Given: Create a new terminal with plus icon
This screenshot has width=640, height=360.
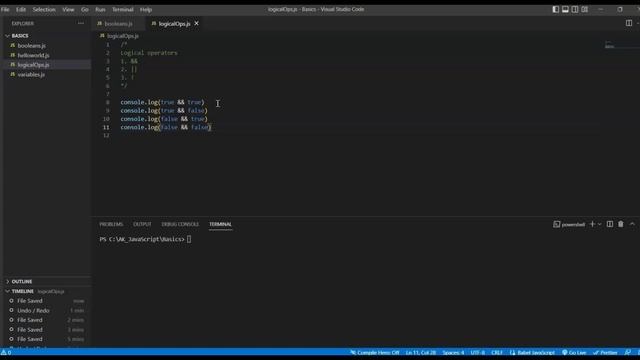Looking at the screenshot, I should point(592,224).
